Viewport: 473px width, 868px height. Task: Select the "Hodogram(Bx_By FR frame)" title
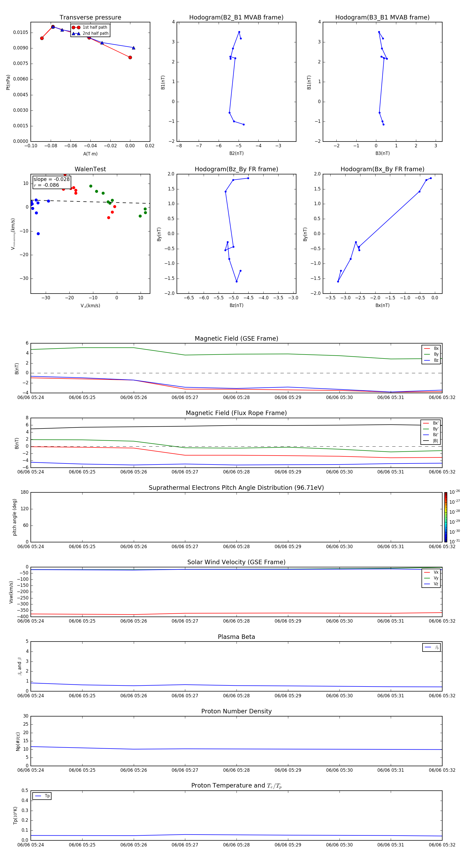pyautogui.click(x=382, y=169)
